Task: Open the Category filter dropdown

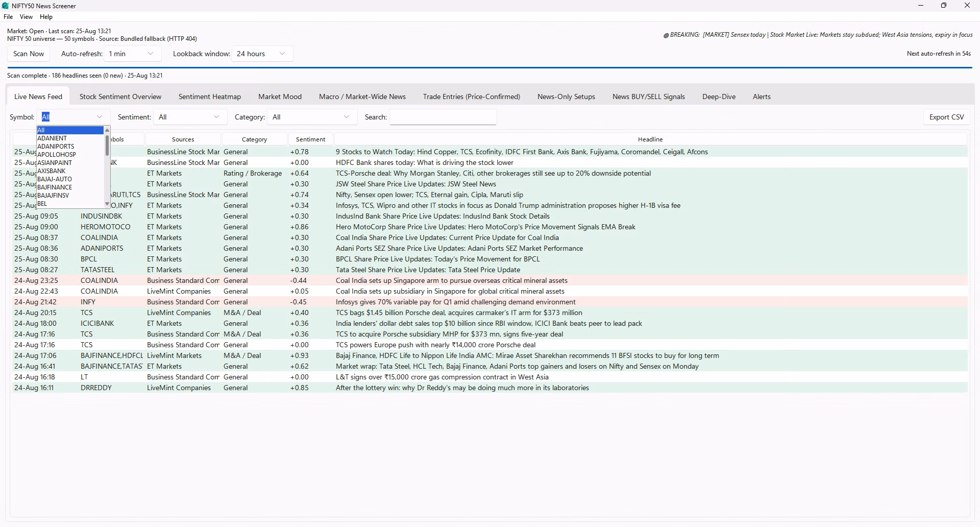Action: (x=311, y=117)
